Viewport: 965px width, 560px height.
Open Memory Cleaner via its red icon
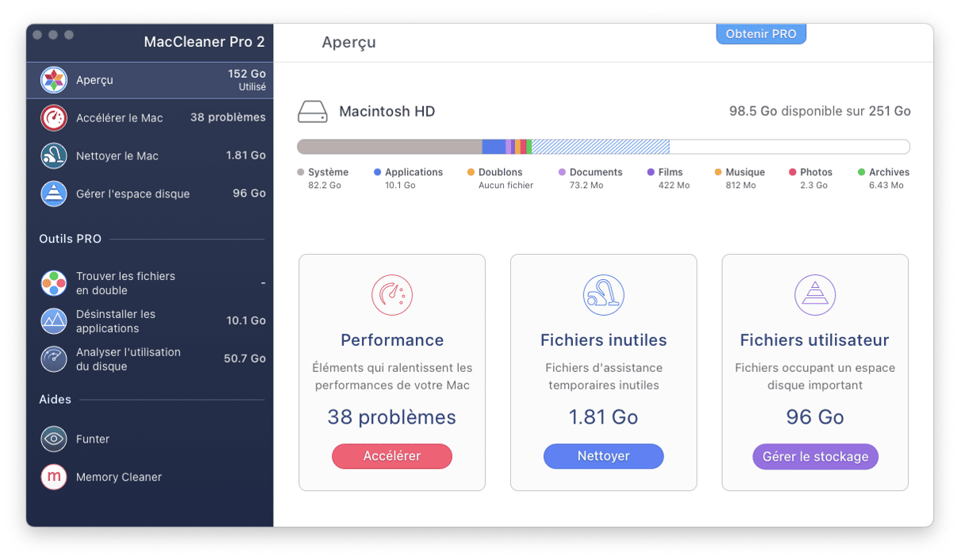coord(54,477)
